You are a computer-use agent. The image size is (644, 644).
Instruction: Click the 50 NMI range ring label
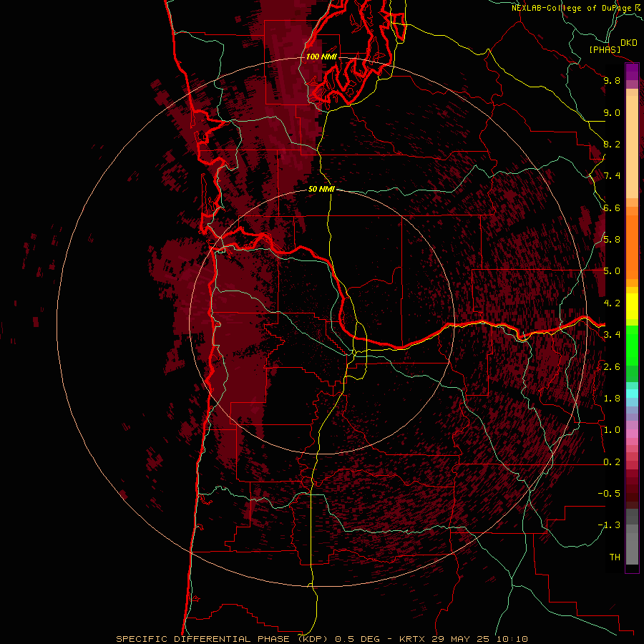point(321,189)
